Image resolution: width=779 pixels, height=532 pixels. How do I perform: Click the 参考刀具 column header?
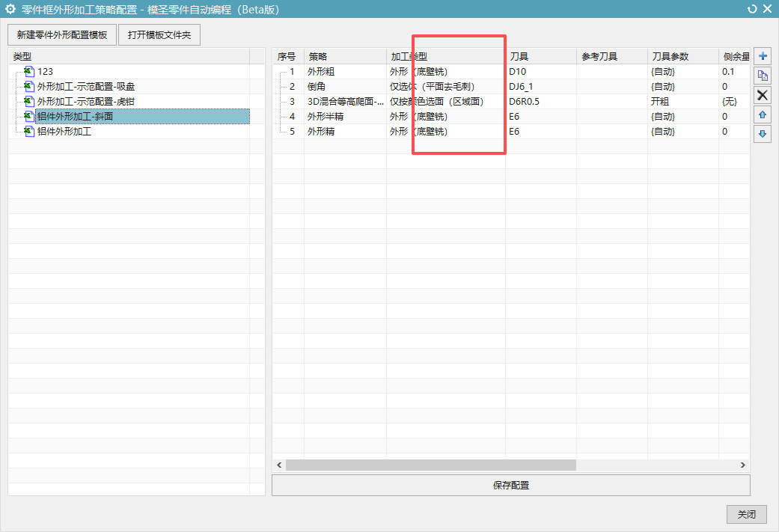pyautogui.click(x=612, y=57)
